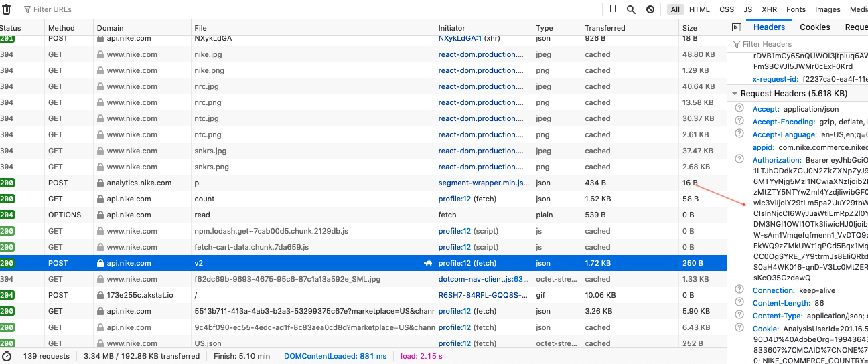Open help for Cookie header

(x=739, y=328)
